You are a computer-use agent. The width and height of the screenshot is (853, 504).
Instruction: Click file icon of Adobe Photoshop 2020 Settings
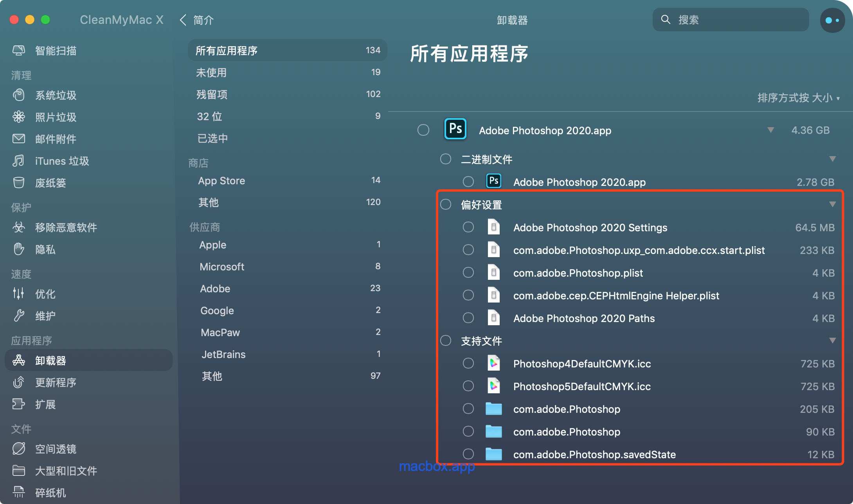pyautogui.click(x=493, y=227)
